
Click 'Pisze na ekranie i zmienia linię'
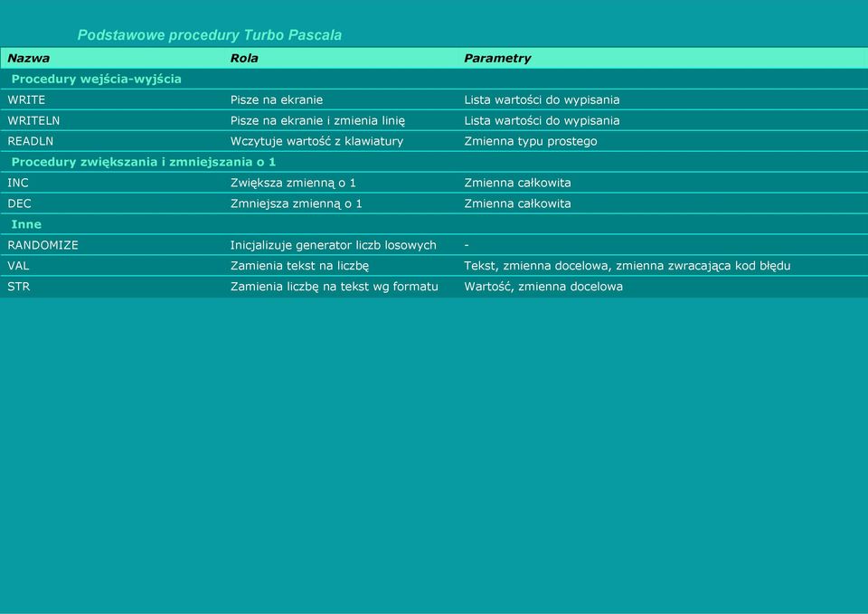[x=317, y=120]
